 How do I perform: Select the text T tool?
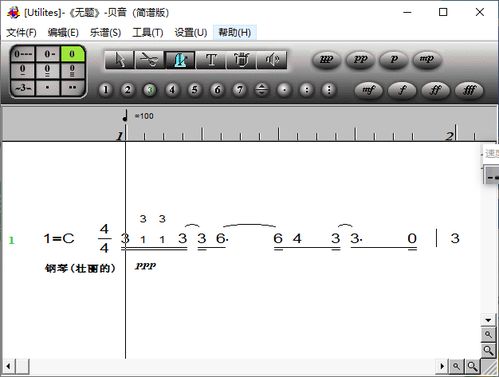(211, 60)
